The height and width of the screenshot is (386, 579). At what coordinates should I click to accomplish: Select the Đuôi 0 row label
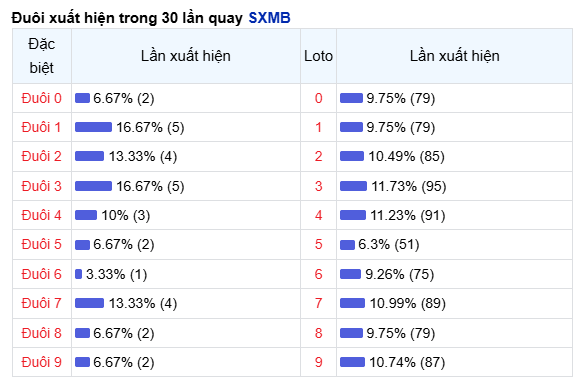click(41, 98)
